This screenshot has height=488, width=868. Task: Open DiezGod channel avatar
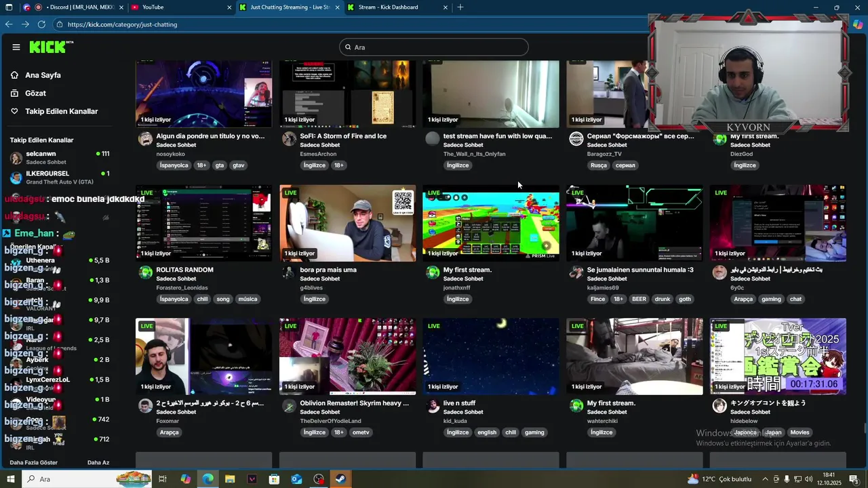[719, 139]
